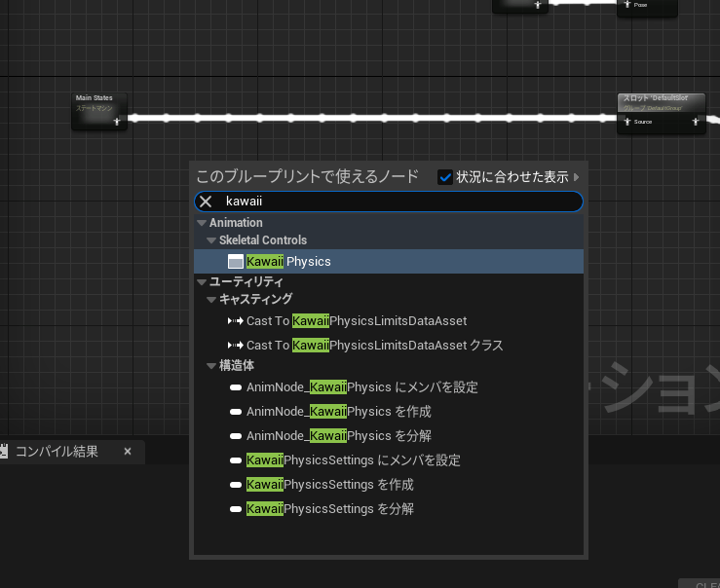Click pill icon of KawaiiPhysicsSettings を分解

[x=236, y=509]
